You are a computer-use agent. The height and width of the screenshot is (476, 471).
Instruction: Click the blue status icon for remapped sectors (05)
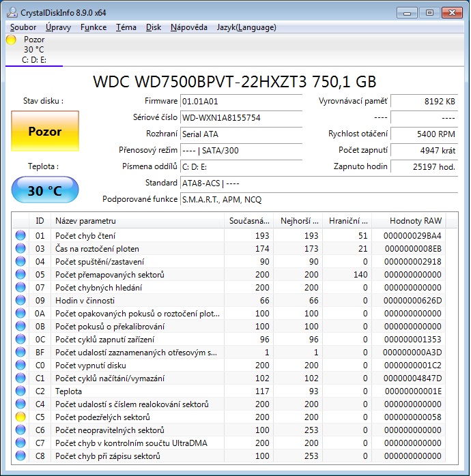tap(20, 275)
